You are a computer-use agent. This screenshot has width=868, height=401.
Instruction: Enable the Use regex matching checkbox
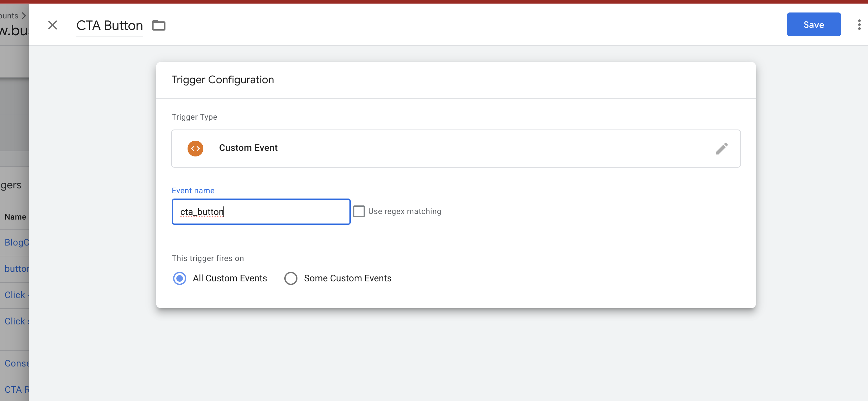[x=359, y=211]
